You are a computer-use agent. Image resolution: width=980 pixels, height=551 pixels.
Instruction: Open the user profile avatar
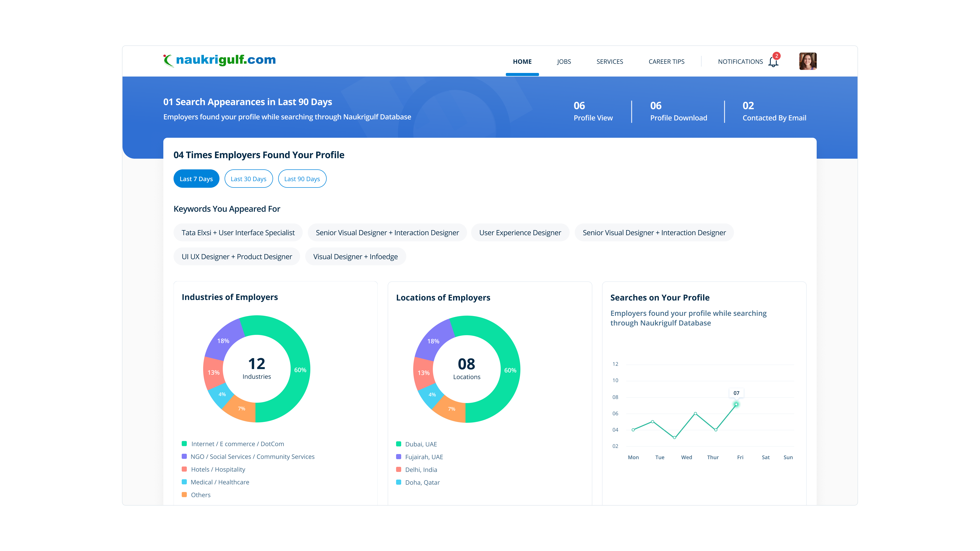[808, 61]
